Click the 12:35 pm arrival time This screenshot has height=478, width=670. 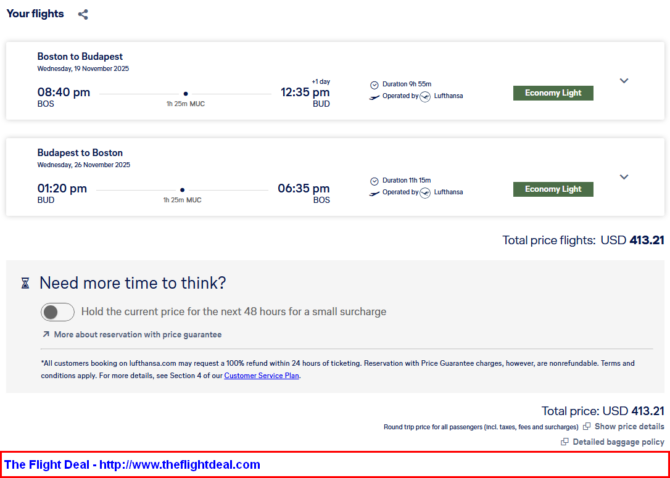(x=305, y=92)
